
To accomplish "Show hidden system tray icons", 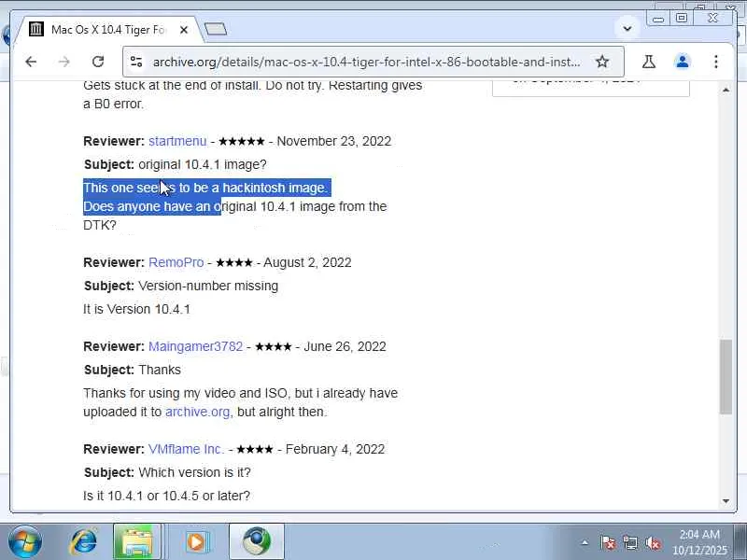I will point(585,542).
